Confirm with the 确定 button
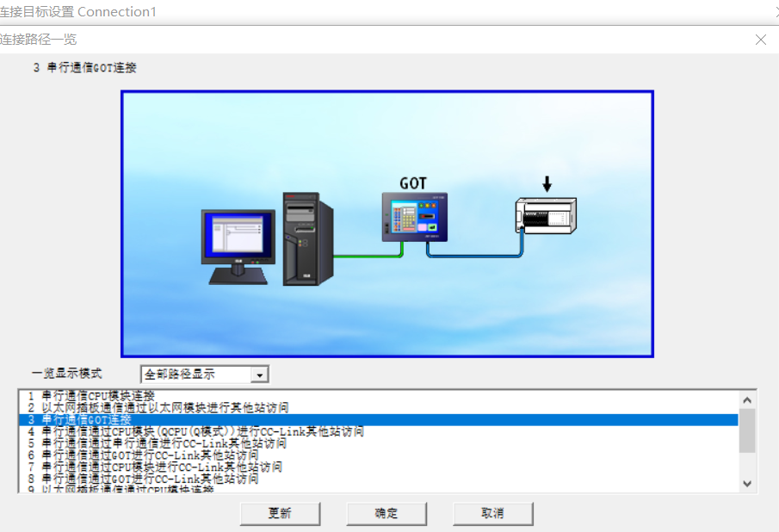The image size is (779, 532). [x=386, y=514]
